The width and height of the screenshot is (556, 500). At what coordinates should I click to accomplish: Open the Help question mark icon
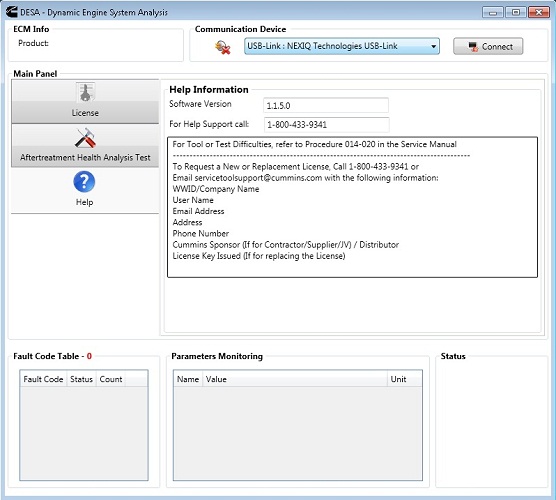point(84,182)
